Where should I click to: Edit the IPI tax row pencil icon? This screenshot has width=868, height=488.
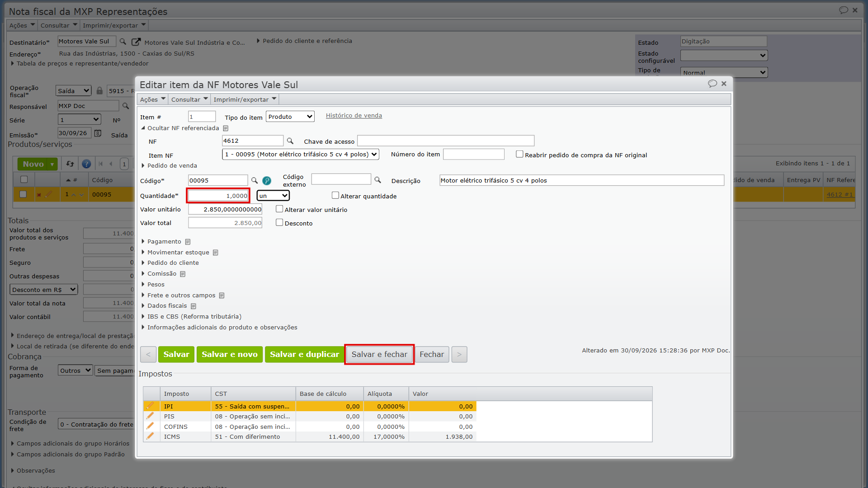pos(150,406)
